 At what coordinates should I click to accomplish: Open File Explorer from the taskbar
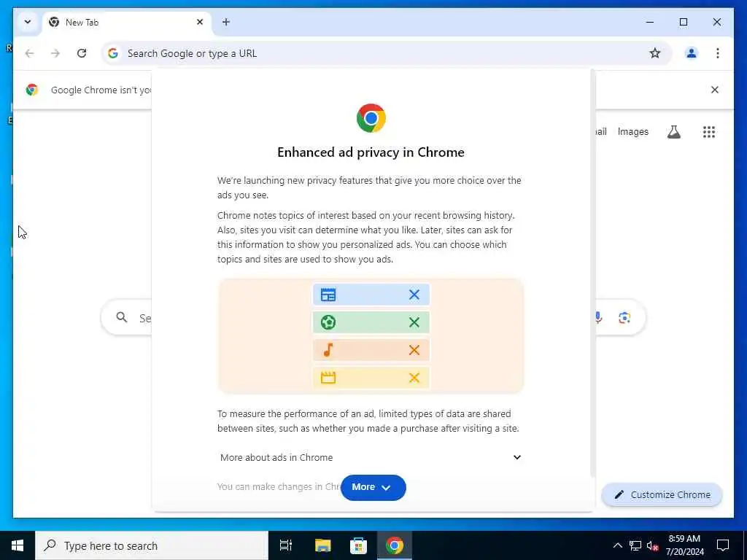pos(322,545)
